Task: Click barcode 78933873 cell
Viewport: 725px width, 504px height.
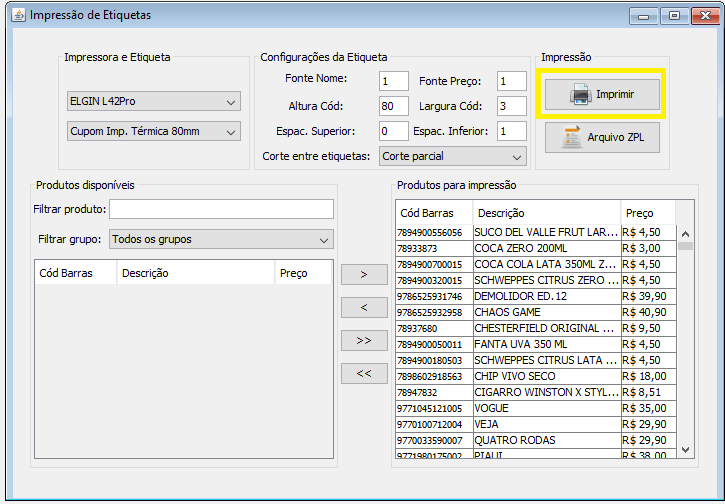Action: pos(434,248)
